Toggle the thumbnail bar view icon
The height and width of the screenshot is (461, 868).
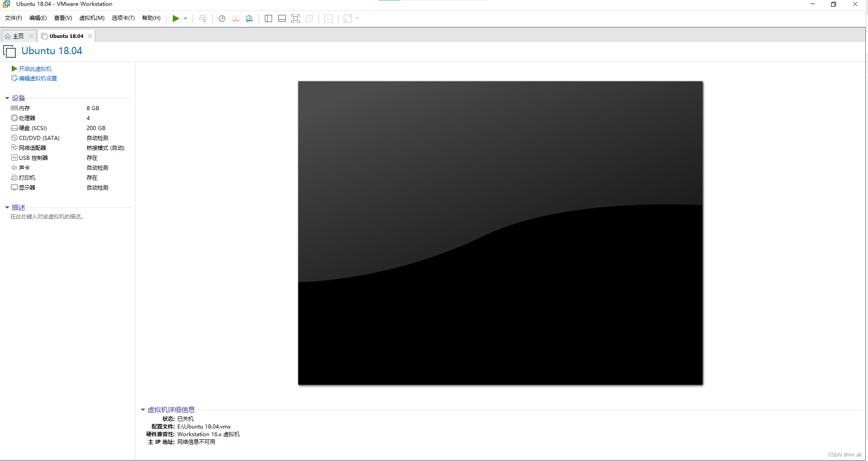(x=282, y=19)
